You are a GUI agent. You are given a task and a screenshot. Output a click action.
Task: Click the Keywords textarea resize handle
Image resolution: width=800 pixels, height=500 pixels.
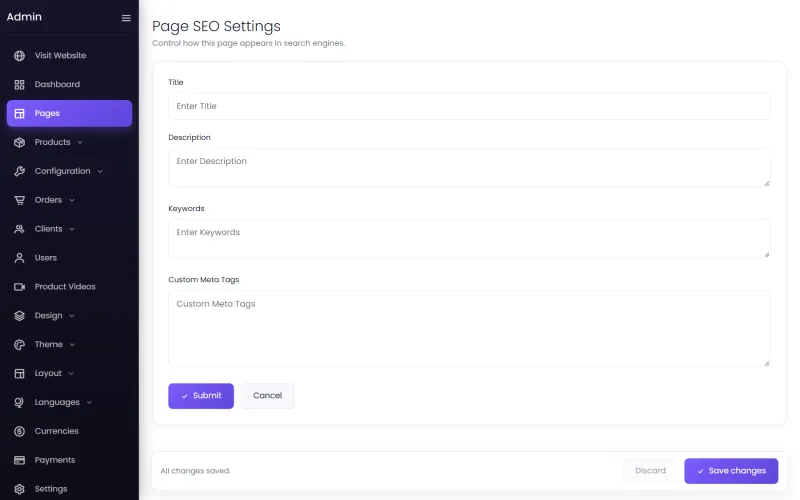(766, 254)
